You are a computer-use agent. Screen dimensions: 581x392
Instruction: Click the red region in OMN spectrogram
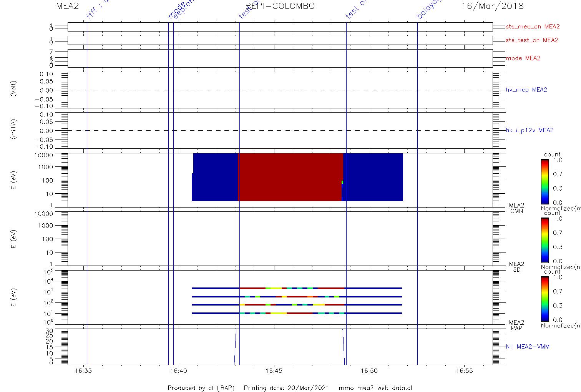tap(290, 177)
